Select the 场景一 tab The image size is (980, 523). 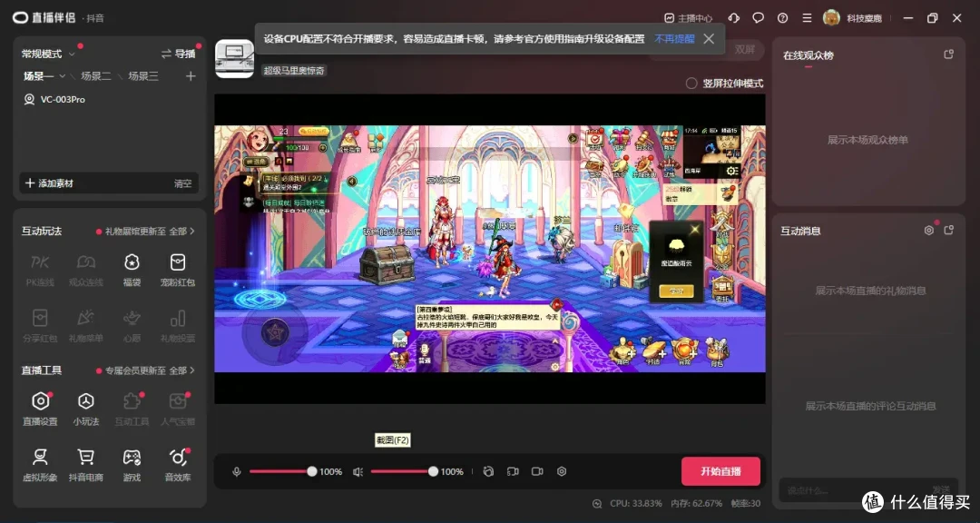38,76
